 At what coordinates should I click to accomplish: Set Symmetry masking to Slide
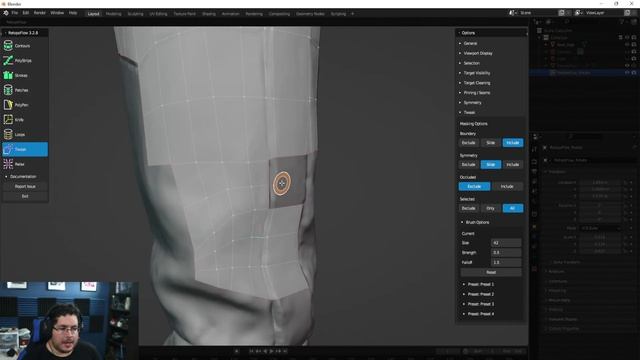491,164
